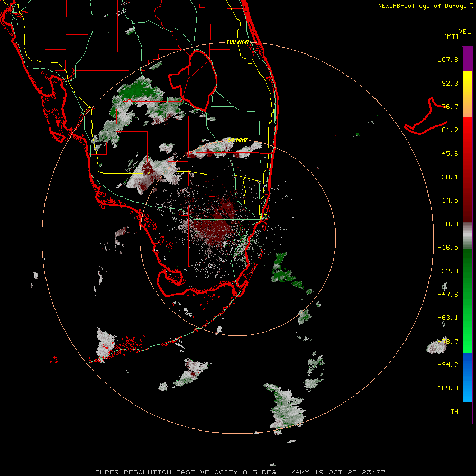Click the -63.1 velocity scale value
The image size is (476, 476).
(x=448, y=318)
